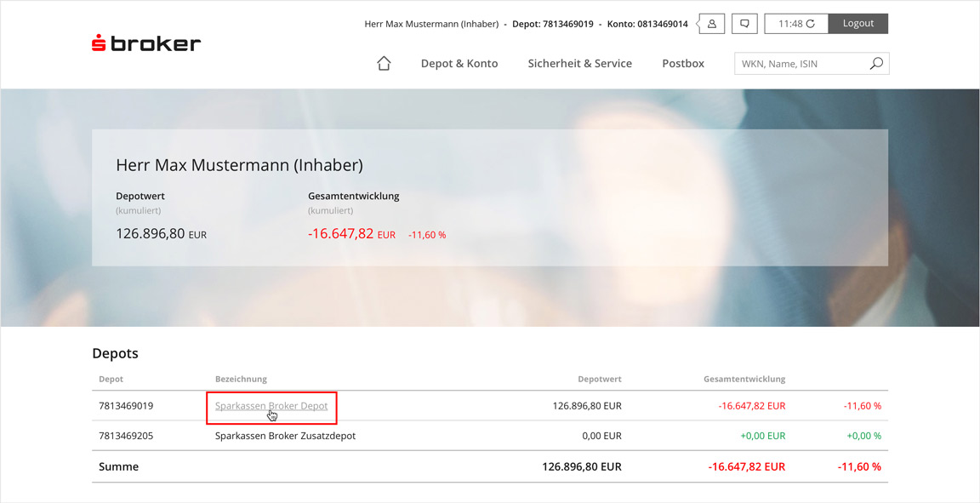Click the large Herr Max Mustermann heading in the card
980x503 pixels.
point(239,166)
